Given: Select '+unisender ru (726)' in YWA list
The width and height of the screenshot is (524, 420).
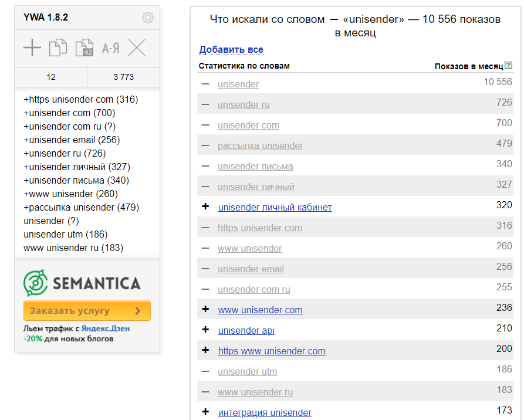Looking at the screenshot, I should click(65, 153).
